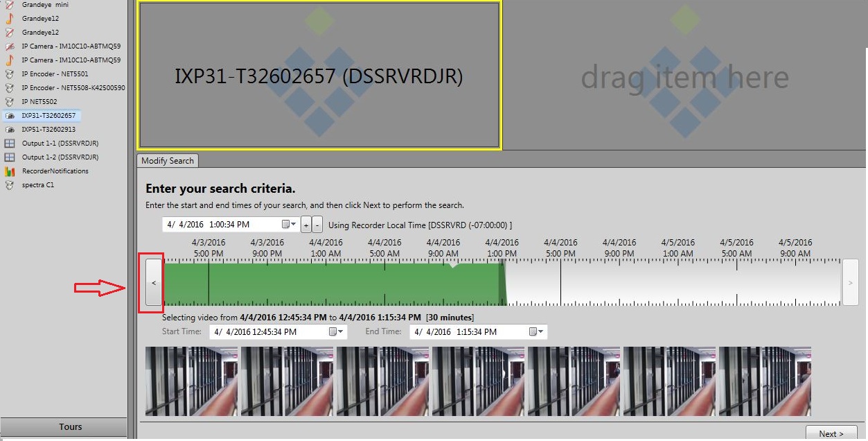Click the monitor grid icon beside Output 1-2
The width and height of the screenshot is (868, 441).
point(10,157)
